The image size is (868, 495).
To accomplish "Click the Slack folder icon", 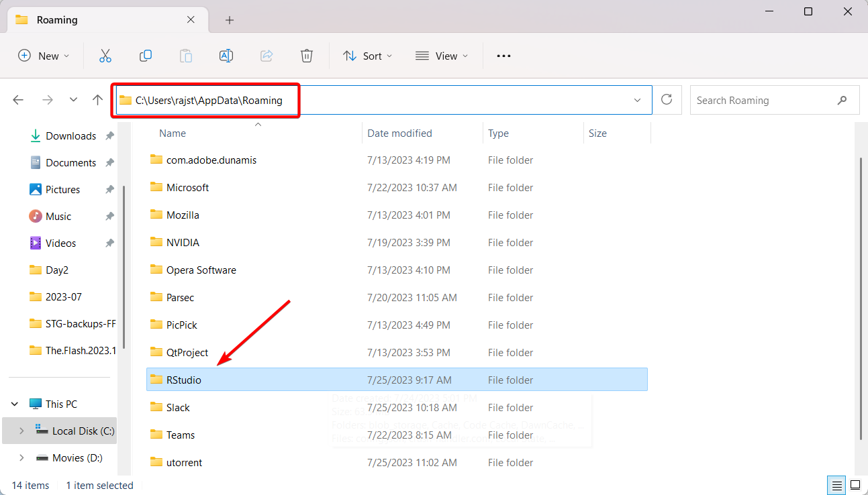I will click(x=156, y=407).
